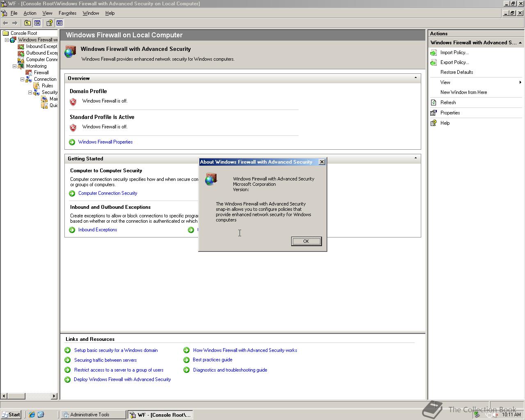The height and width of the screenshot is (420, 525).
Task: Click the Import Policy icon in Actions pane
Action: tap(434, 52)
